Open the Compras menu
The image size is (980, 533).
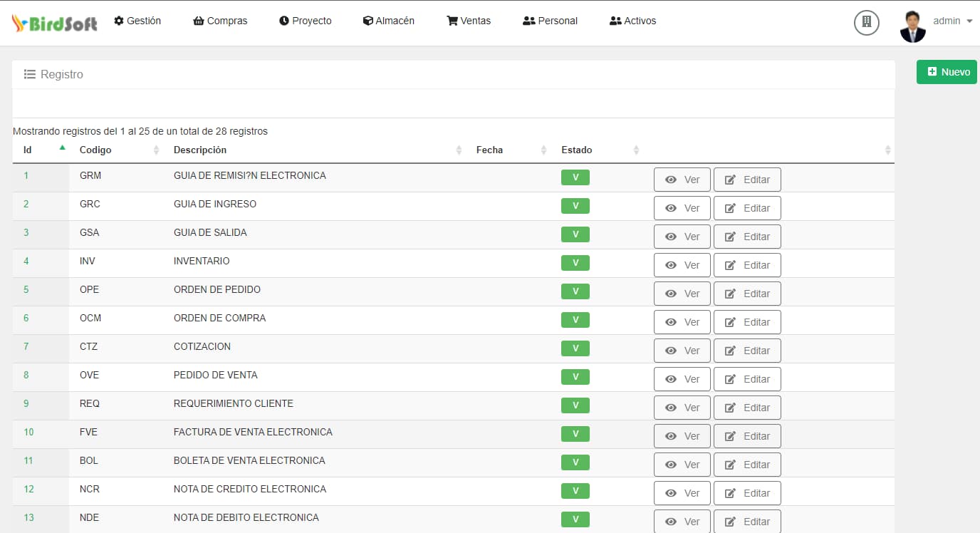[x=220, y=21]
